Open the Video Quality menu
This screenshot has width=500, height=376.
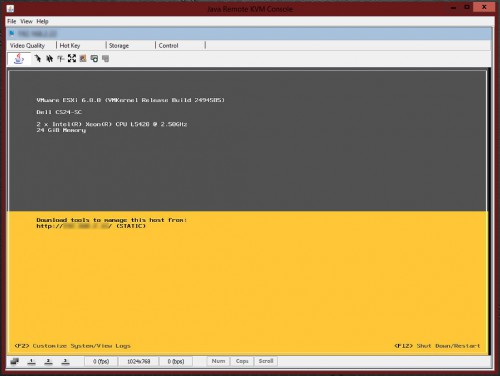[x=27, y=45]
